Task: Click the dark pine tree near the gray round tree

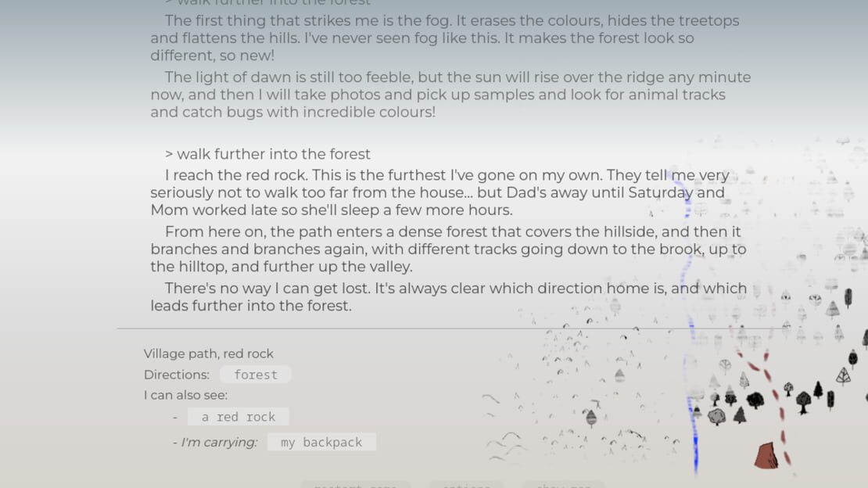Action: tap(740, 415)
